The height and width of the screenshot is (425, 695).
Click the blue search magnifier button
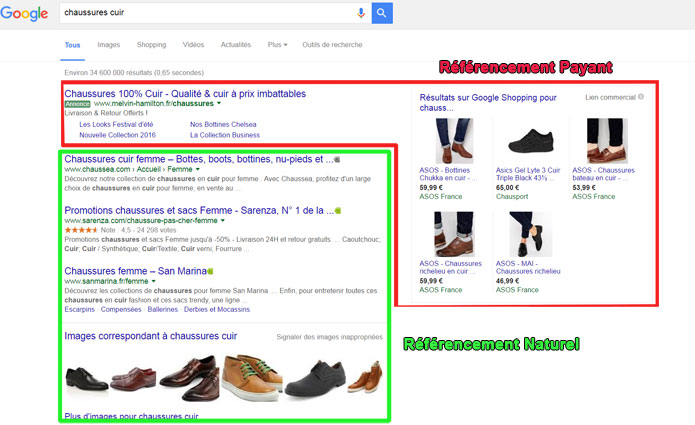pyautogui.click(x=382, y=13)
